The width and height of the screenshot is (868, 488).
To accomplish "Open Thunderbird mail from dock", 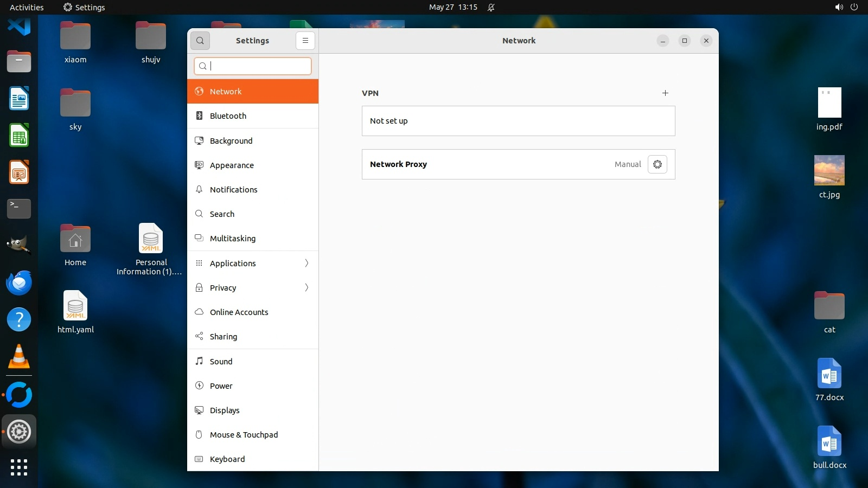I will click(19, 283).
